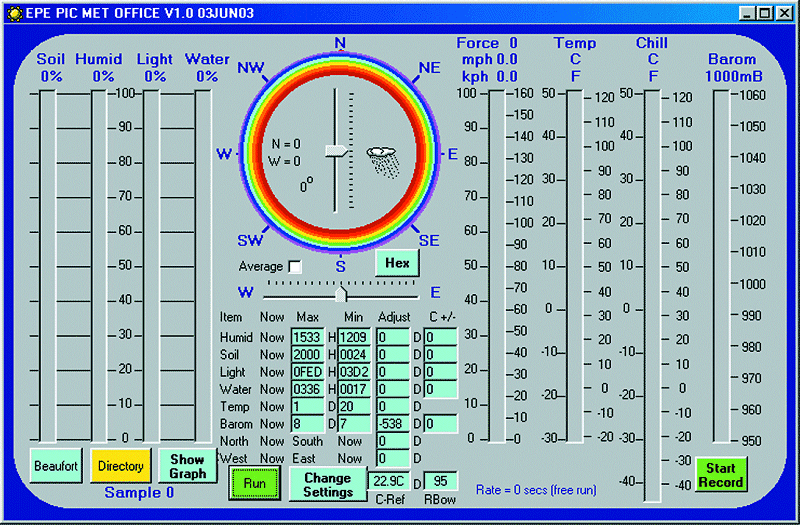Click the Show Graph button
800x527 pixels.
[x=187, y=466]
